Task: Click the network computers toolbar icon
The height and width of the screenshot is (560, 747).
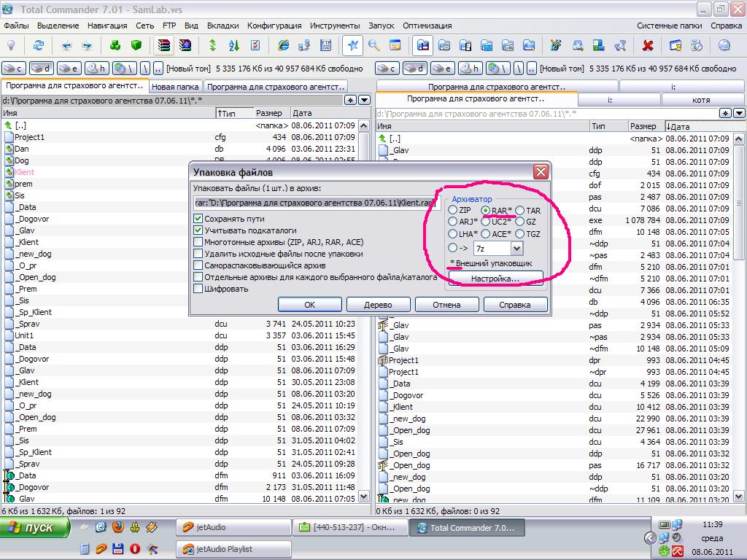Action: 304,46
